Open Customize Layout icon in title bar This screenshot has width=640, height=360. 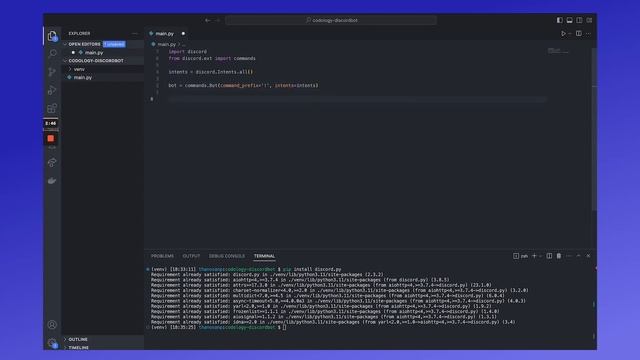pos(589,20)
